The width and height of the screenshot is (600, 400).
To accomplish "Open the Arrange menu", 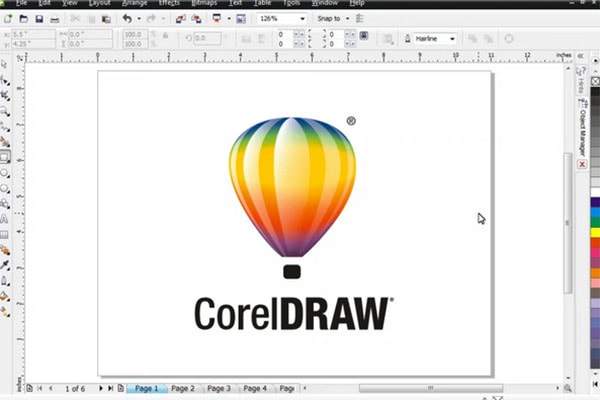I will pos(135,3).
